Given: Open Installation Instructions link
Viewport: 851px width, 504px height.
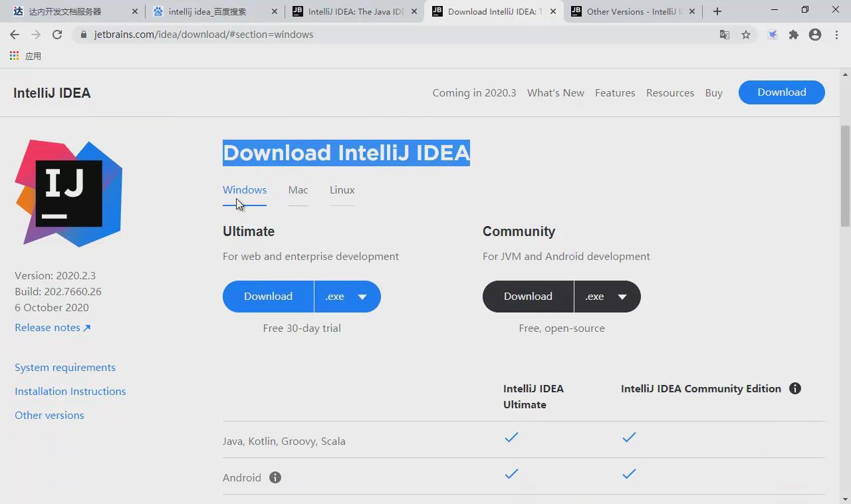Looking at the screenshot, I should (70, 392).
